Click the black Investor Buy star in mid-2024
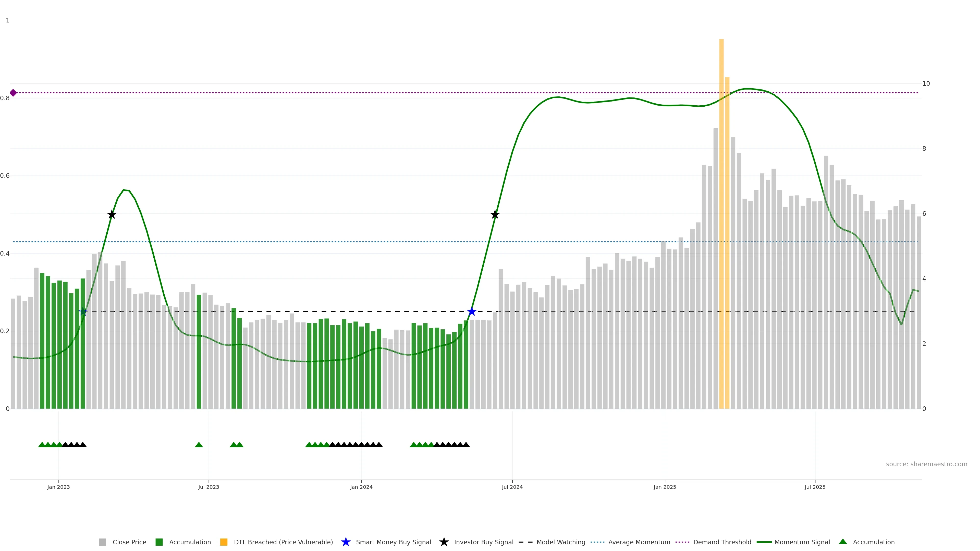The image size is (980, 551). click(495, 215)
